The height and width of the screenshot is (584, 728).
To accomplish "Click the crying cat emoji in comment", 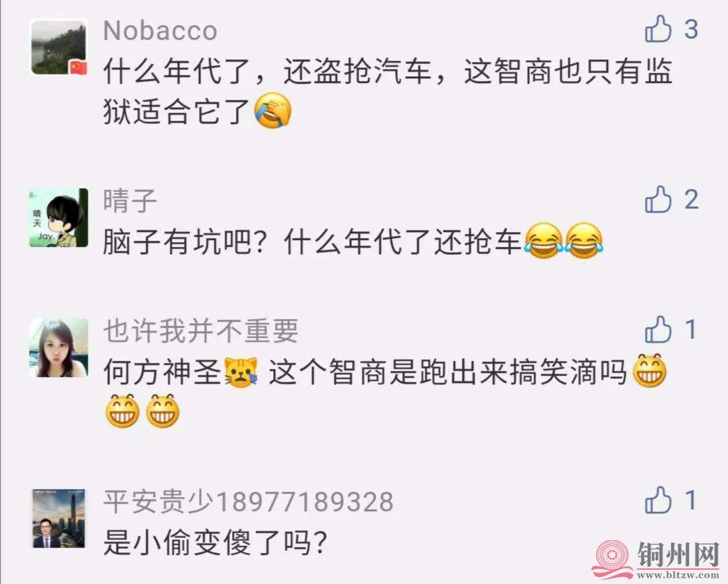I will (x=241, y=373).
